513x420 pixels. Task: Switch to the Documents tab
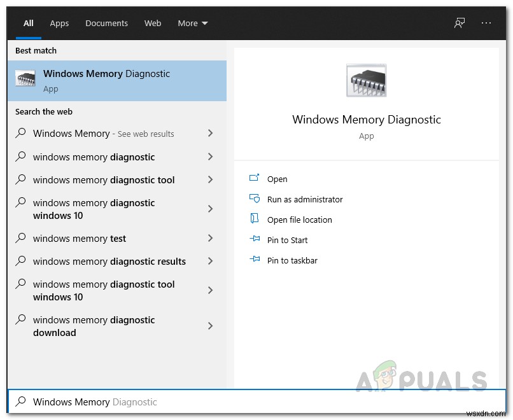(106, 23)
